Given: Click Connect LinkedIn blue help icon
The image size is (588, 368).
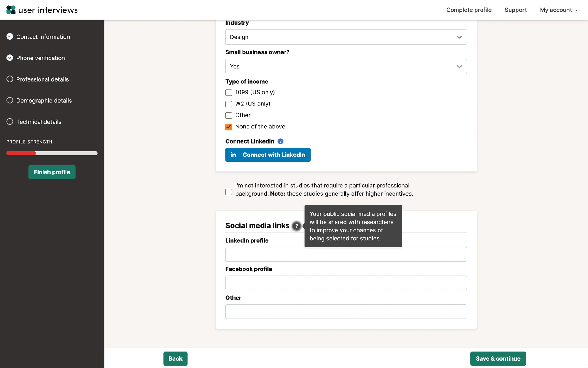Looking at the screenshot, I should point(280,141).
